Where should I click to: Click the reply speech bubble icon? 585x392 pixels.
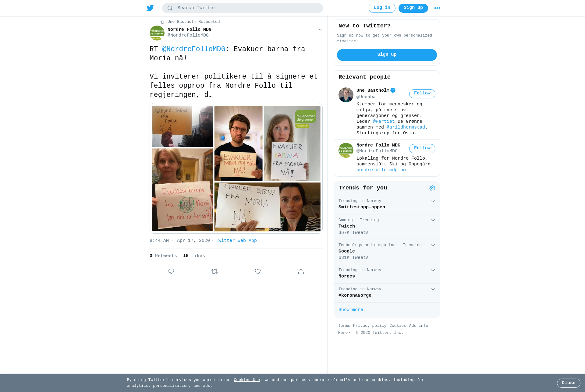click(x=171, y=271)
